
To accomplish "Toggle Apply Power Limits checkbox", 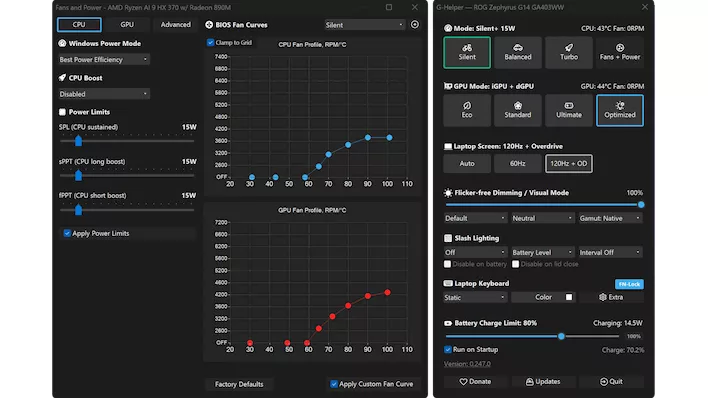I will [67, 234].
